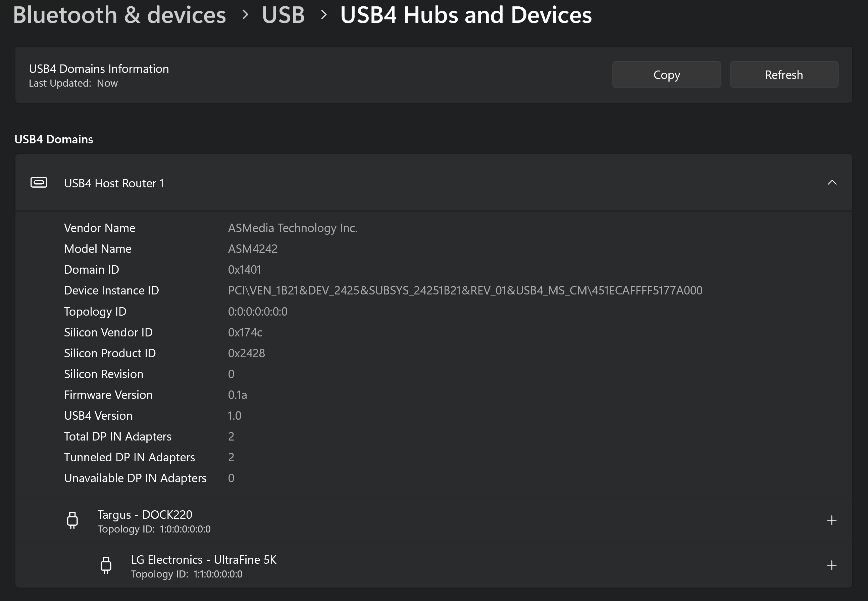
Task: Click the 0.1a firmware version value
Action: coord(238,395)
